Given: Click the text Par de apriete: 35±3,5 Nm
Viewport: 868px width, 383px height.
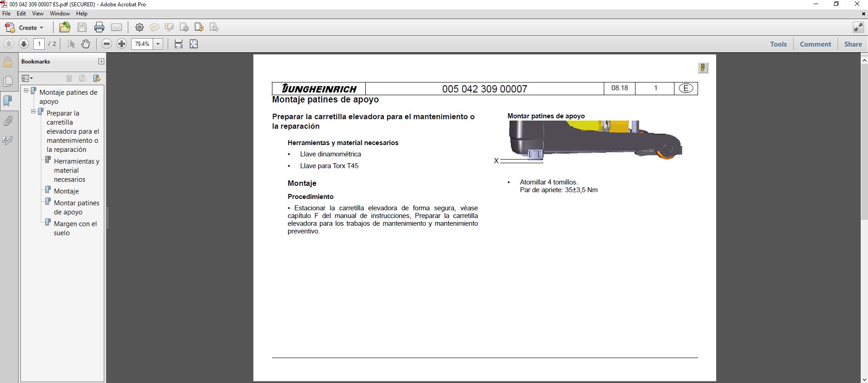Looking at the screenshot, I should pyautogui.click(x=558, y=190).
